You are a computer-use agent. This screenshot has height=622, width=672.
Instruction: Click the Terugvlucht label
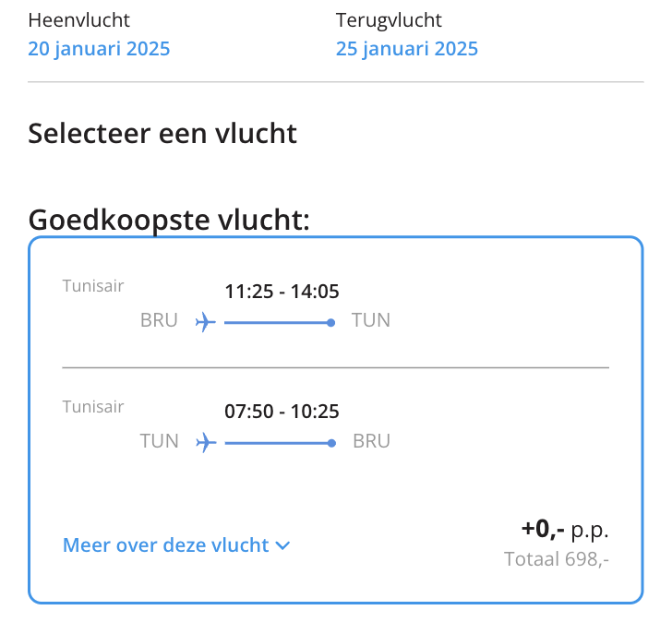pyautogui.click(x=389, y=20)
